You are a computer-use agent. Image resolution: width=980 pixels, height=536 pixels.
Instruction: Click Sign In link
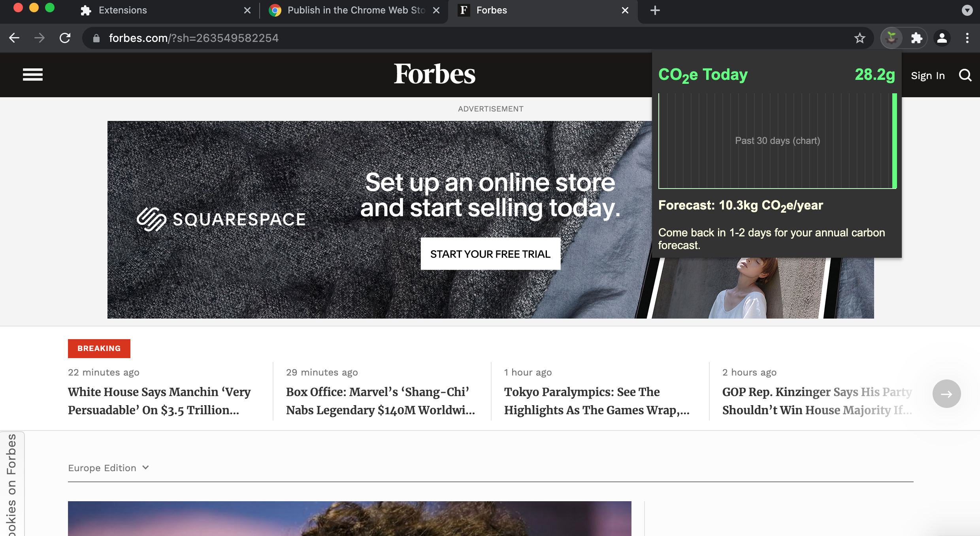(927, 75)
